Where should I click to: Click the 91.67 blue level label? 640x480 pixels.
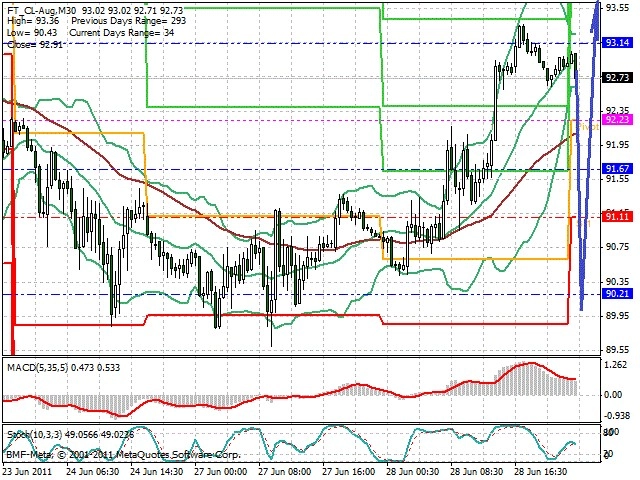[x=617, y=169]
